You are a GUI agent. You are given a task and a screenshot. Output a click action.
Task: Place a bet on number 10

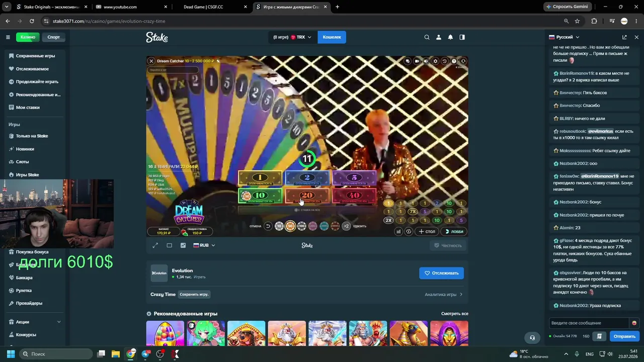(260, 196)
